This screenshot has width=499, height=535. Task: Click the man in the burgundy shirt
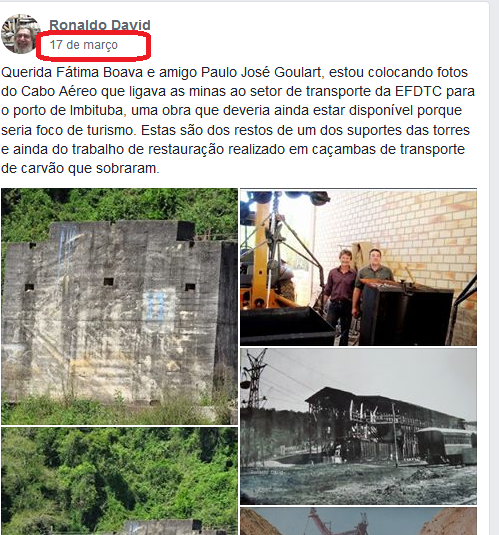(340, 295)
